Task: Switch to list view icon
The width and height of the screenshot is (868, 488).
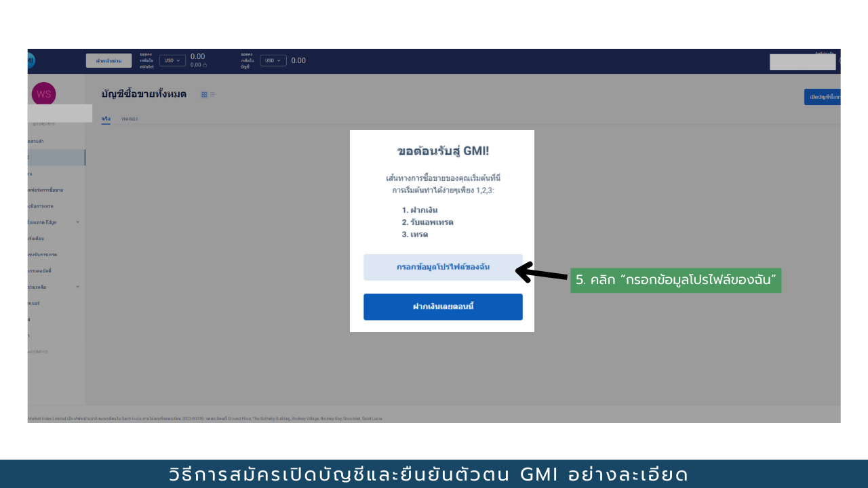Action: point(212,94)
